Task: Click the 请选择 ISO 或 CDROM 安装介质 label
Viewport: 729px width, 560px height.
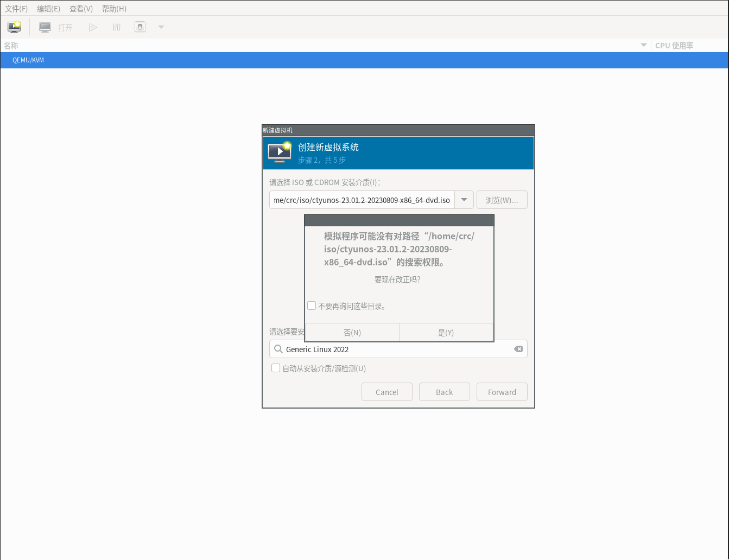Action: tap(325, 182)
